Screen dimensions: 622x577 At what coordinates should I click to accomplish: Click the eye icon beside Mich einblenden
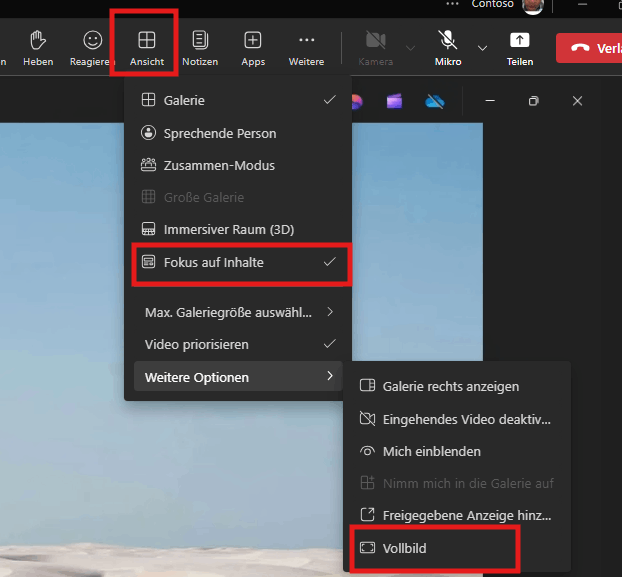[367, 451]
